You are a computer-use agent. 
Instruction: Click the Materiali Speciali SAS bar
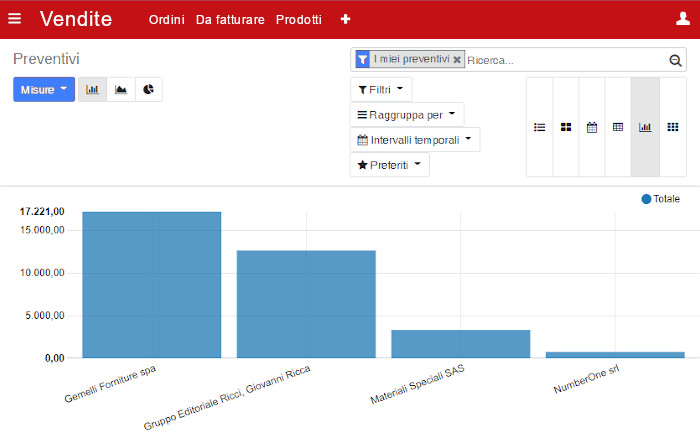[461, 344]
